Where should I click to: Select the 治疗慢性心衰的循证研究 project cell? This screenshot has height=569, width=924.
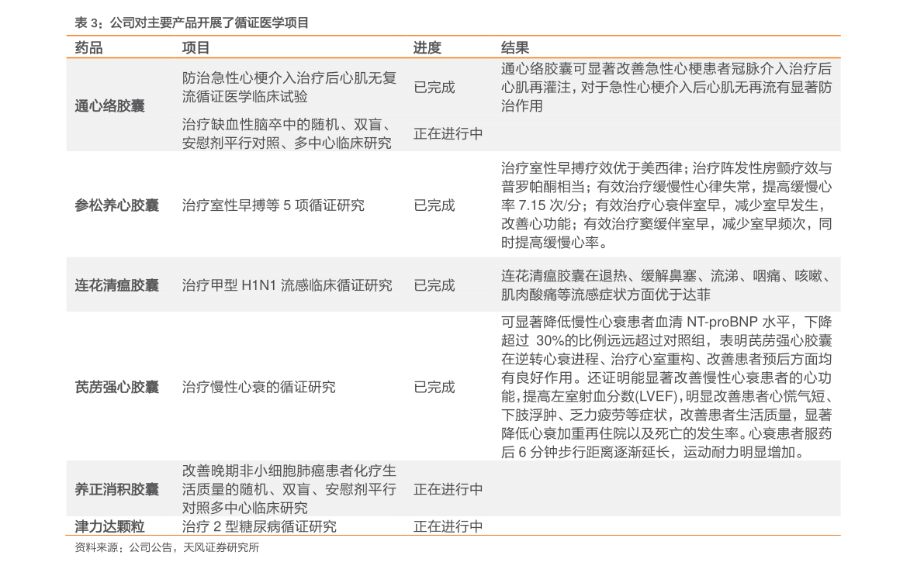point(257,386)
